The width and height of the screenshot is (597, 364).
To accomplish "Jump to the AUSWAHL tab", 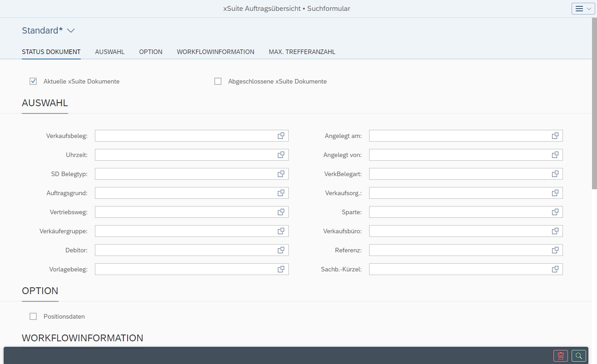I will (x=109, y=52).
